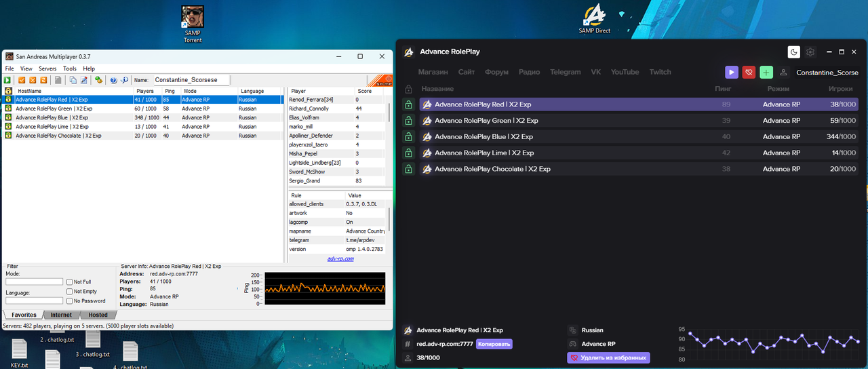This screenshot has width=868, height=369.
Task: Click the red broken-heart remove favorite icon
Action: tap(749, 72)
